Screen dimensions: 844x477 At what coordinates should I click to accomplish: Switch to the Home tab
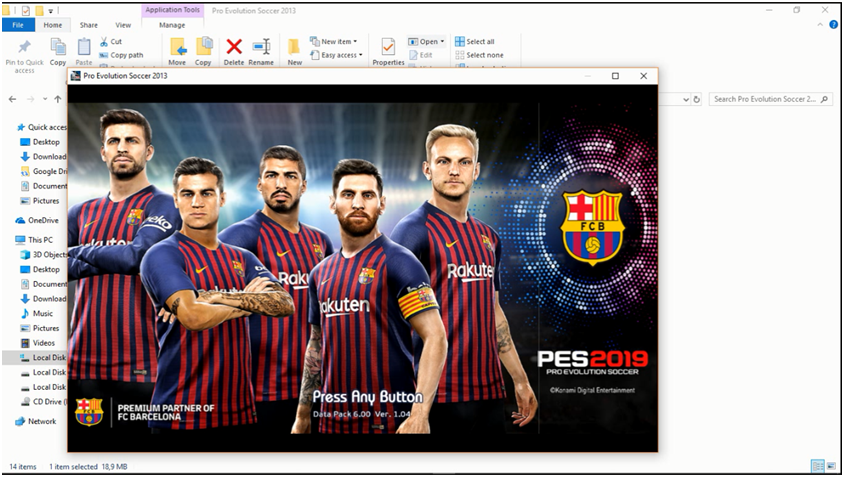tap(53, 25)
